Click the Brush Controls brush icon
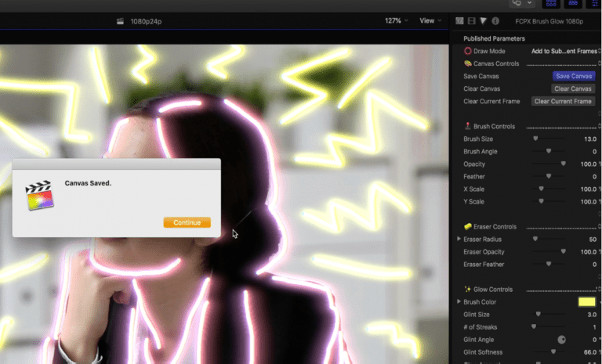This screenshot has height=364, width=602. 468,126
